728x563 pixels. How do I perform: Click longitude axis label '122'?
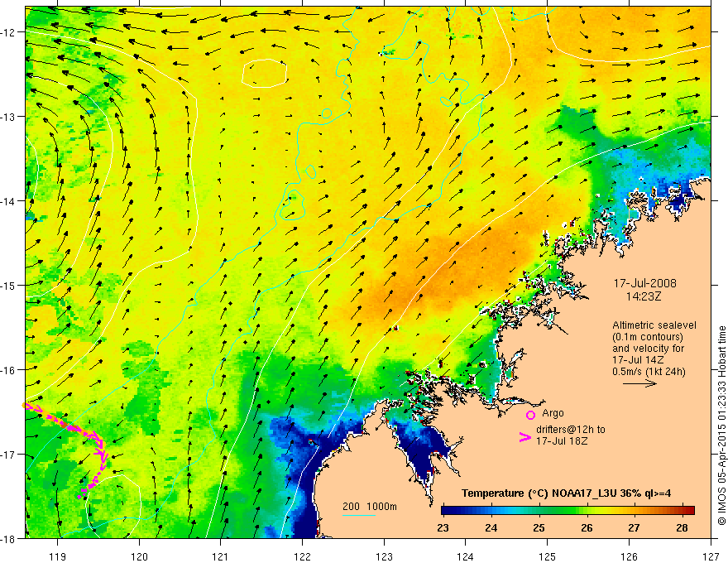coord(302,556)
